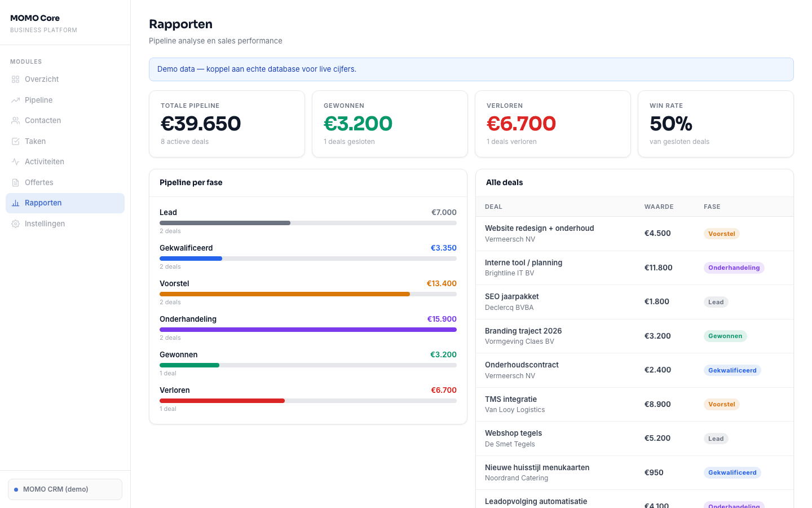Click the Win Rate card
This screenshot has height=508, width=812.
[x=716, y=124]
